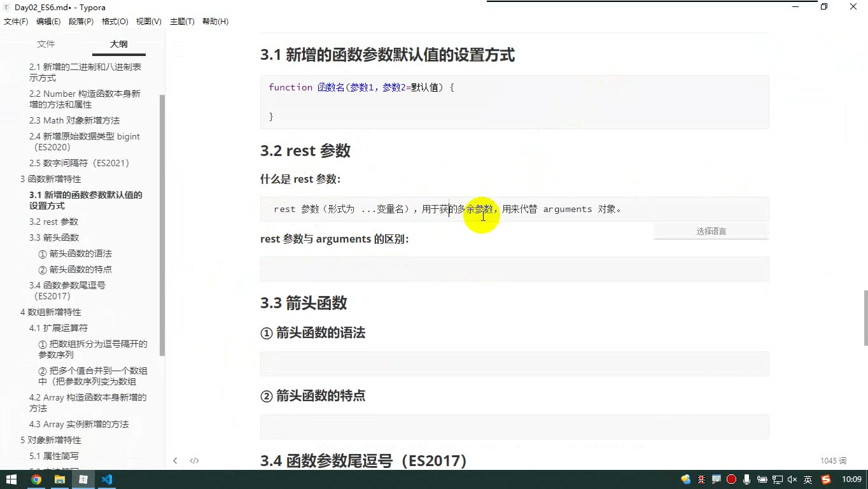The width and height of the screenshot is (868, 489).
Task: Switch input language via 英 indicator
Action: [808, 479]
